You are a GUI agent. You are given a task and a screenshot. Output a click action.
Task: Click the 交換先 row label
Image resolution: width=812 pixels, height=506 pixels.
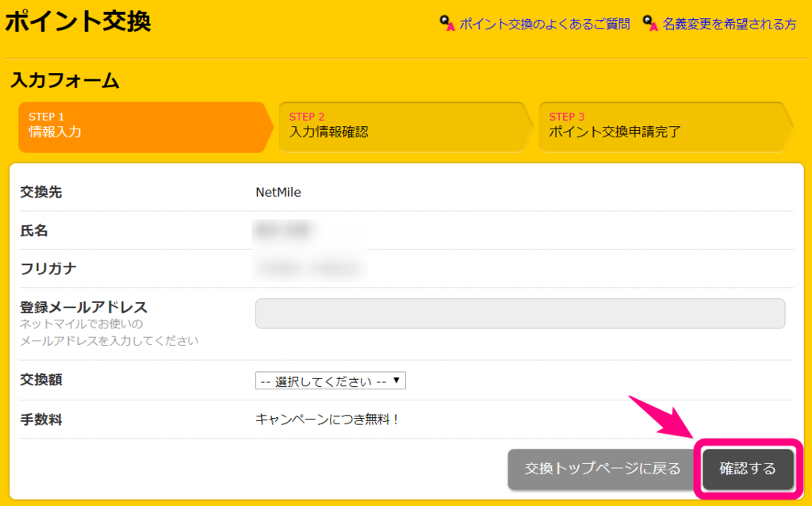tap(41, 192)
